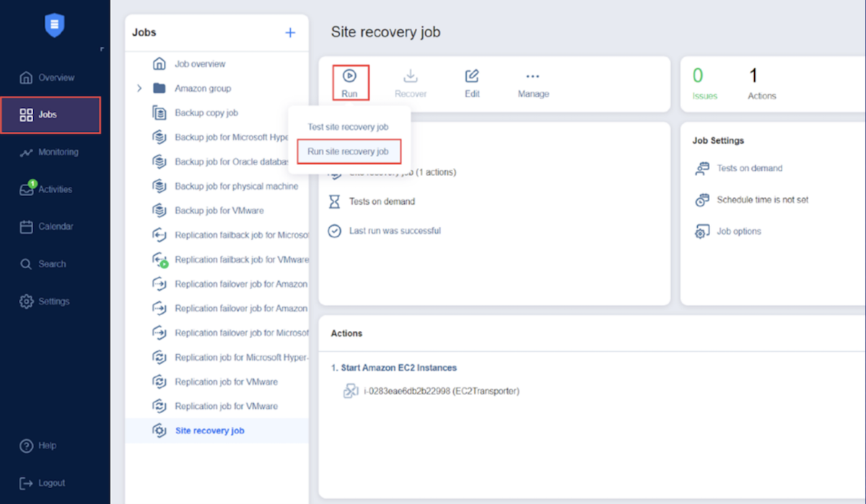Click the EC2Transportor instance entry
Viewport: 866px width, 504px height.
[441, 391]
